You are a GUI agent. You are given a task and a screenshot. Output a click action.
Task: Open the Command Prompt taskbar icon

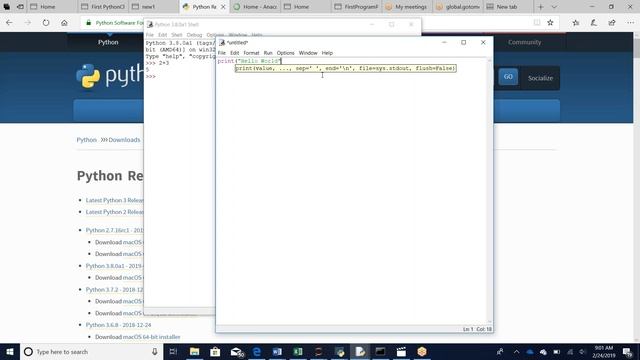(380, 351)
